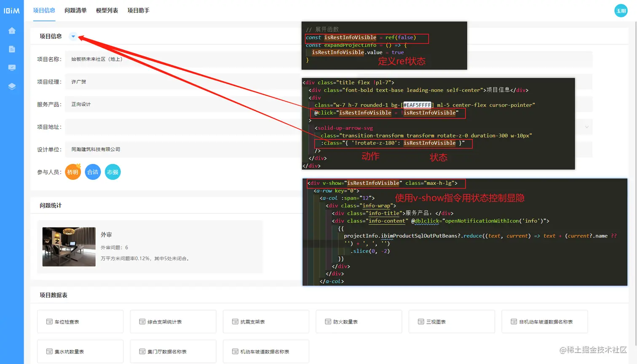Open the layers icon in the sidebar
Image resolution: width=637 pixels, height=364 pixels.
coord(12,86)
